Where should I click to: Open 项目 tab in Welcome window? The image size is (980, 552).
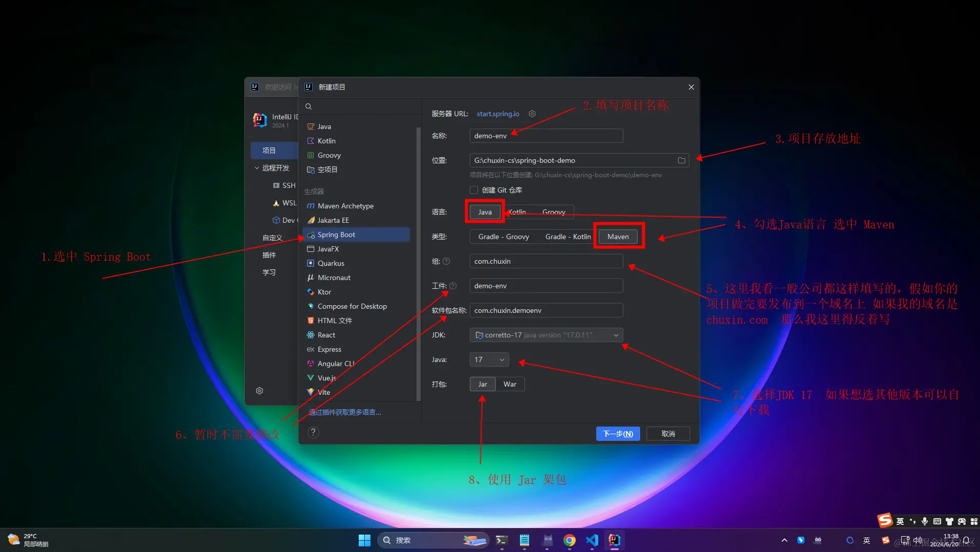tap(274, 151)
